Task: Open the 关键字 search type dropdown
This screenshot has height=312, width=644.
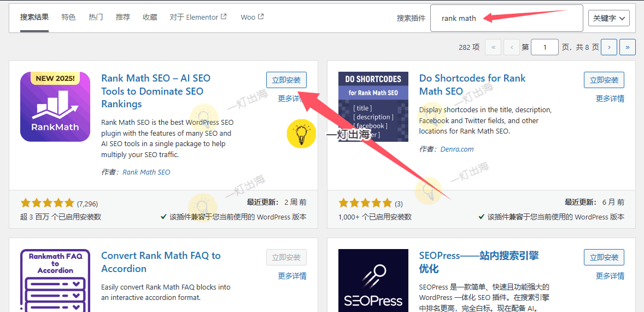Action: [x=608, y=18]
